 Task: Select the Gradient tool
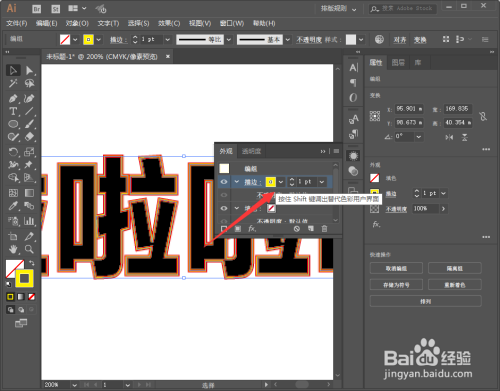click(29, 193)
